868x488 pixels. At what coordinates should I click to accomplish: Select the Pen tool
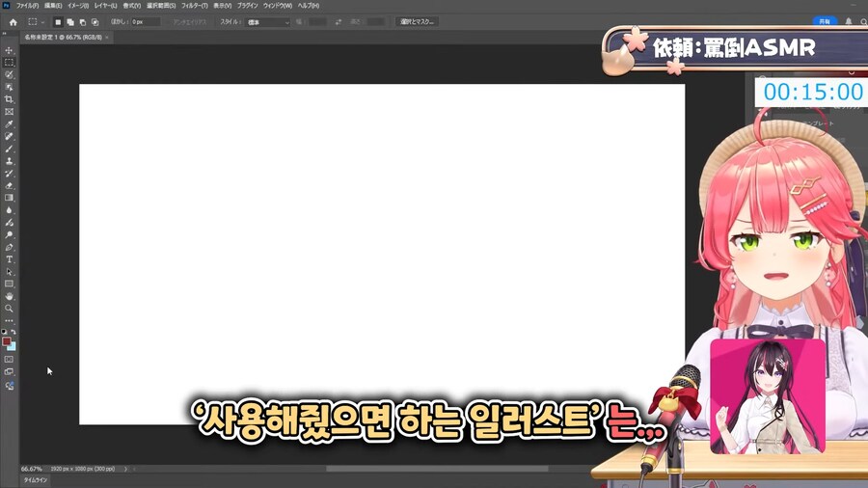[9, 247]
